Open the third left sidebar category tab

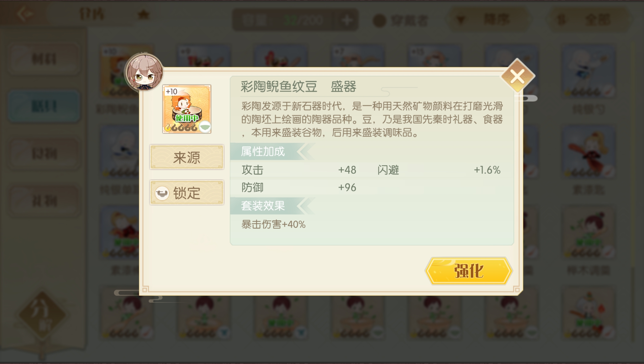click(44, 154)
